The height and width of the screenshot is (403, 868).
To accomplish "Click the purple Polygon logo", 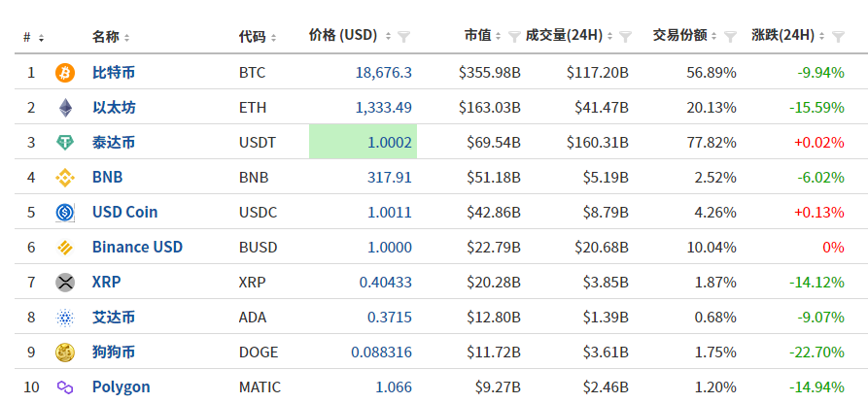I will (65, 387).
